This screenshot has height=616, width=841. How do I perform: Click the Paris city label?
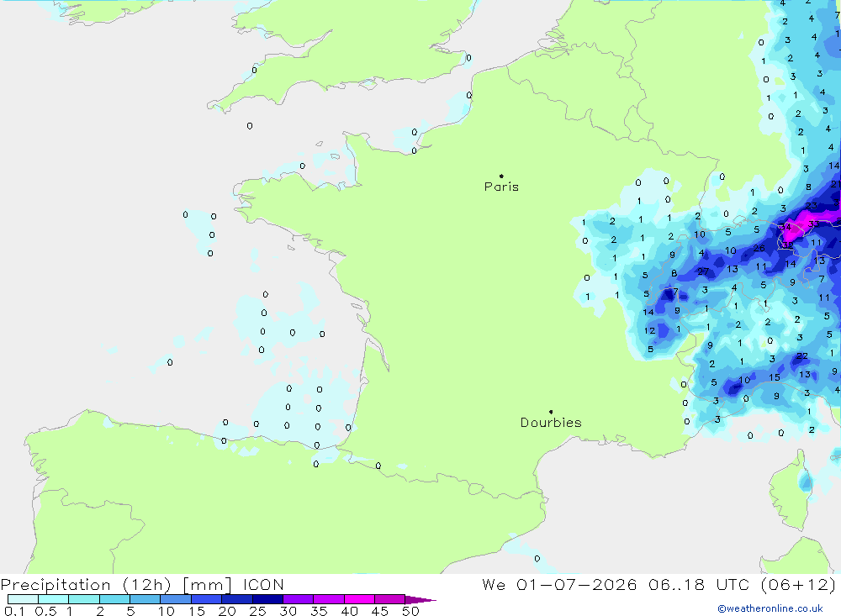[501, 187]
